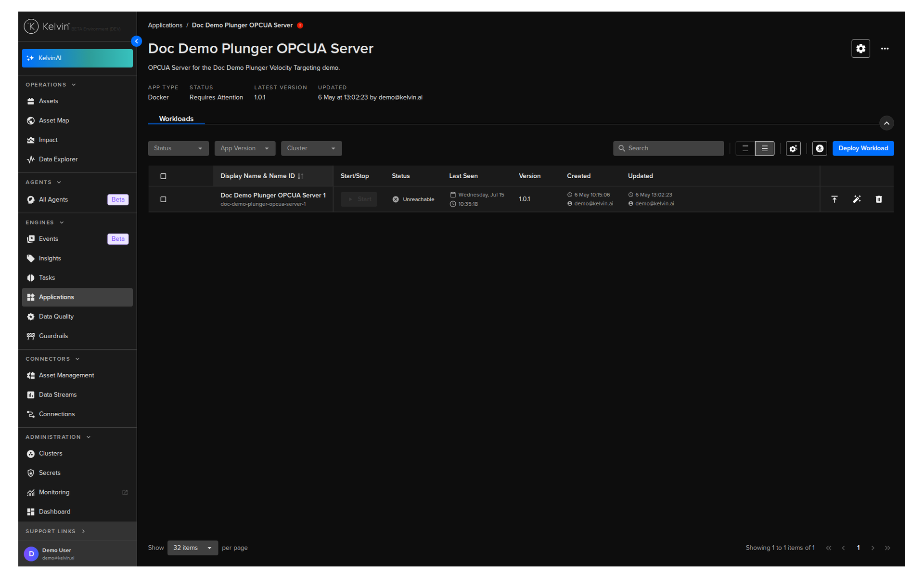Open the Cluster filter dropdown
Viewport: 924px width, 578px height.
[x=311, y=148]
